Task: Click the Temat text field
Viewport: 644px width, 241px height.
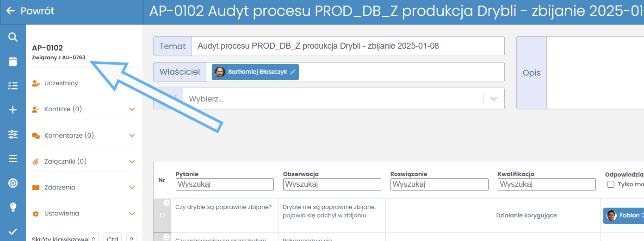Action: point(347,46)
